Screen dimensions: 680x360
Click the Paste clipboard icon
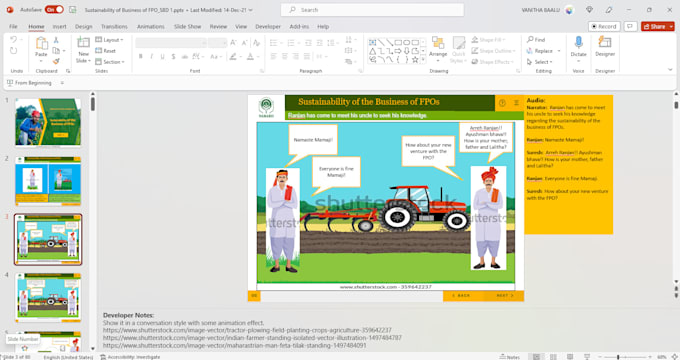(x=41, y=43)
